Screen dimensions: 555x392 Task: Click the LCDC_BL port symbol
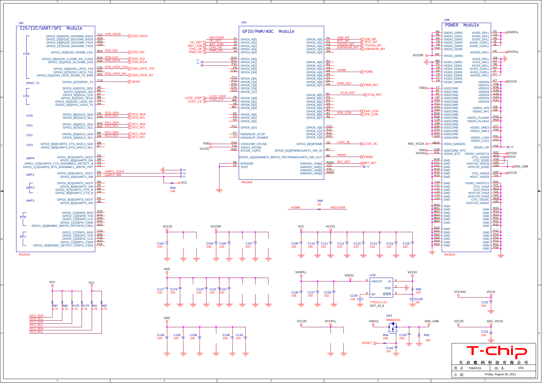tap(362, 144)
